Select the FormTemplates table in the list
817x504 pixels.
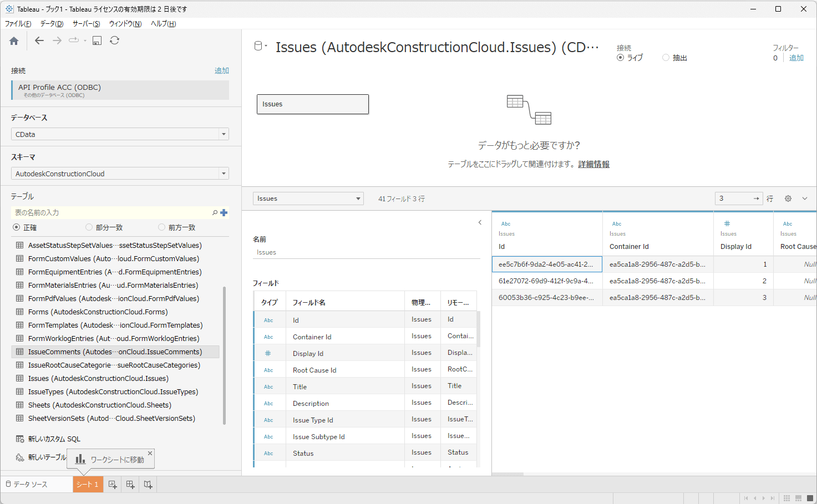coord(115,325)
